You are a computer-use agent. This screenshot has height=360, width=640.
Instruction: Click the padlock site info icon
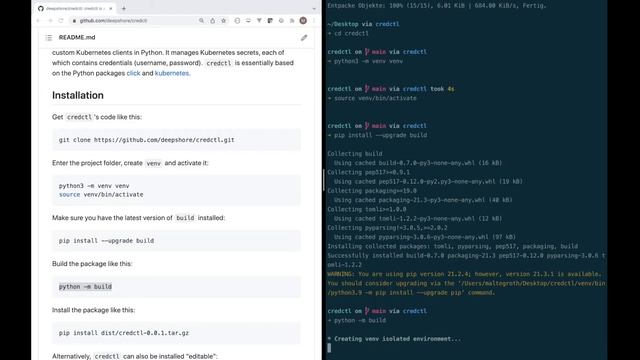pyautogui.click(x=74, y=20)
